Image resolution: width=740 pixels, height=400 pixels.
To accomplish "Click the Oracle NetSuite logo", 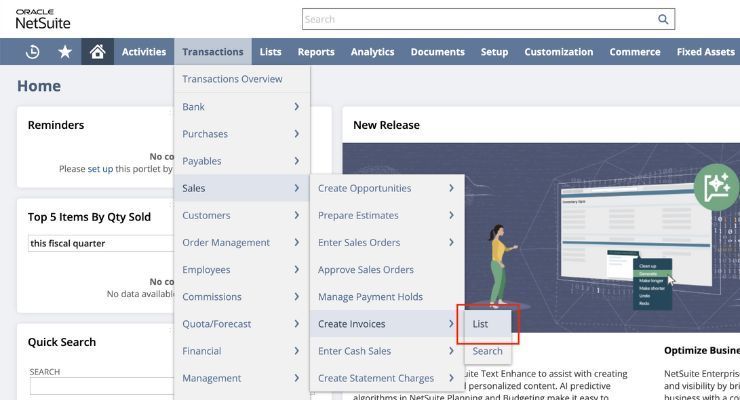I will (x=43, y=19).
